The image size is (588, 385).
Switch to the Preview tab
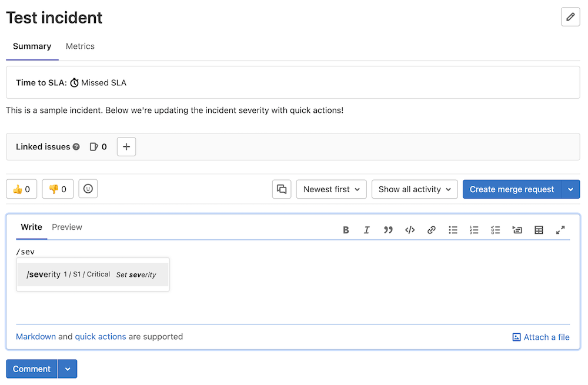point(66,227)
